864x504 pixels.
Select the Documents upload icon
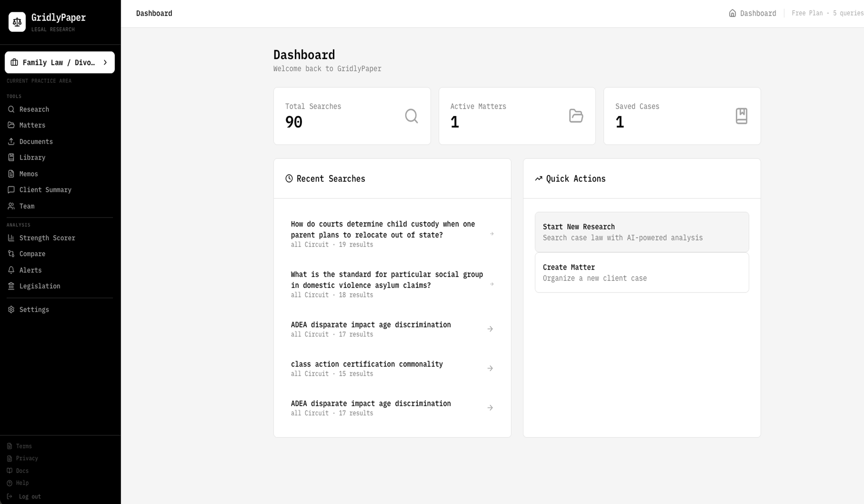click(11, 141)
